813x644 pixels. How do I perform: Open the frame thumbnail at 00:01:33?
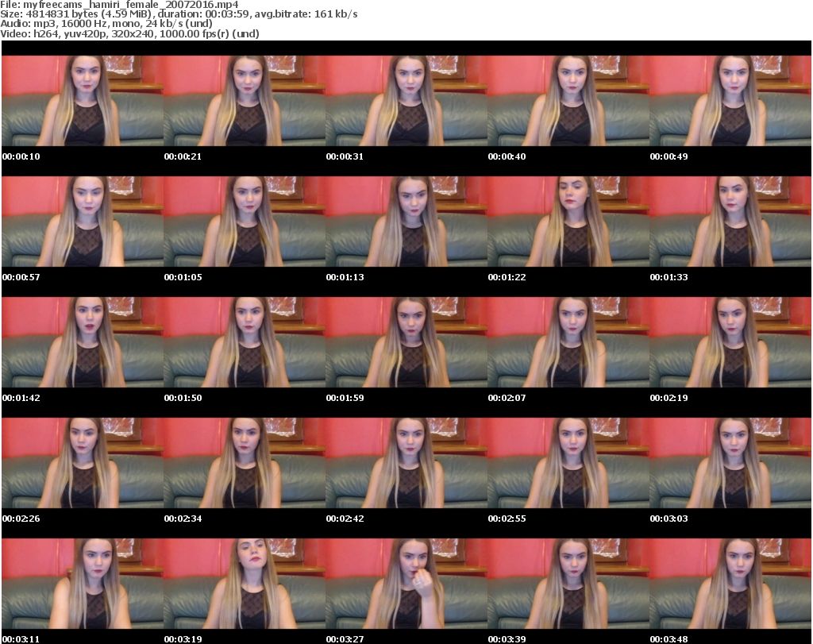730,222
